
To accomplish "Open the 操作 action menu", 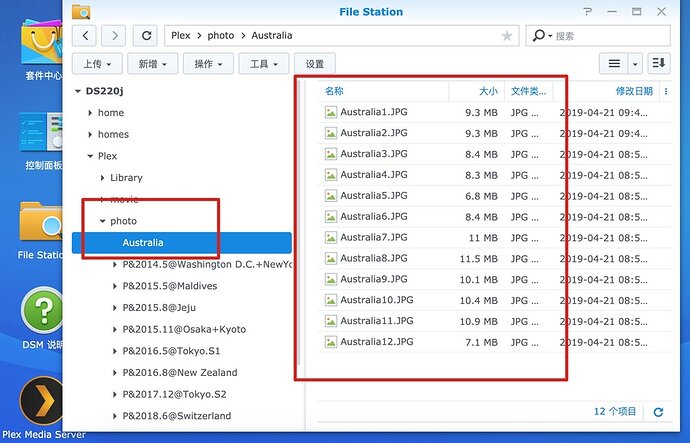I will [208, 64].
